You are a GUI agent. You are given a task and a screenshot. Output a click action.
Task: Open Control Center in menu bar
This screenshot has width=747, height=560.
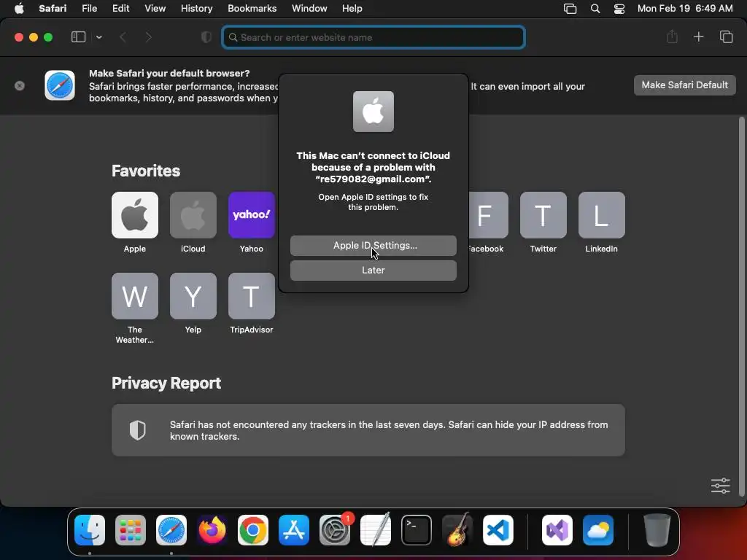coord(619,9)
